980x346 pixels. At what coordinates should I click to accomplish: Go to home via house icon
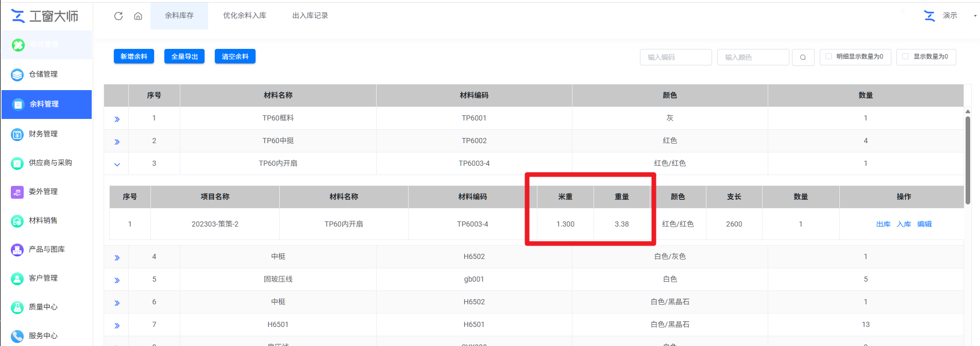click(138, 16)
